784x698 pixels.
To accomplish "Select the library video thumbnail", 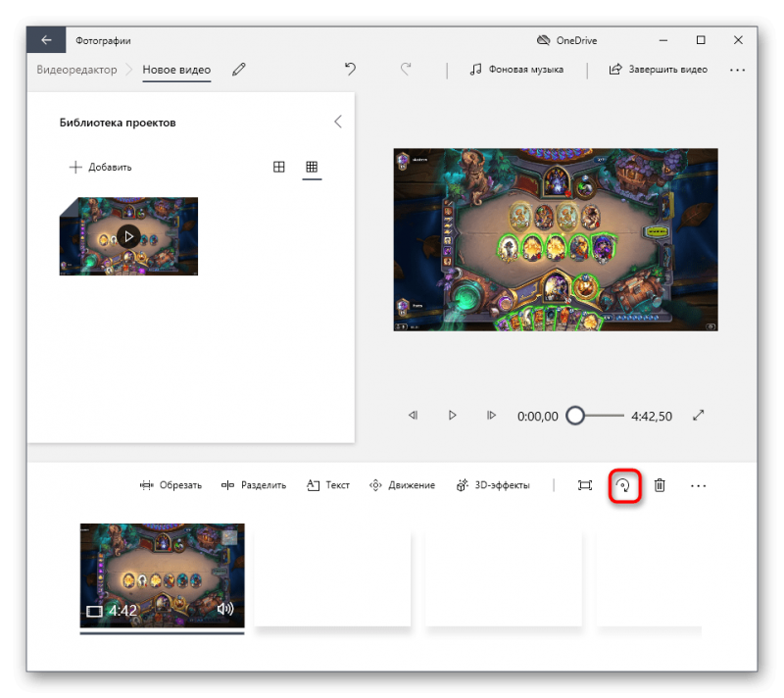I will coord(128,236).
